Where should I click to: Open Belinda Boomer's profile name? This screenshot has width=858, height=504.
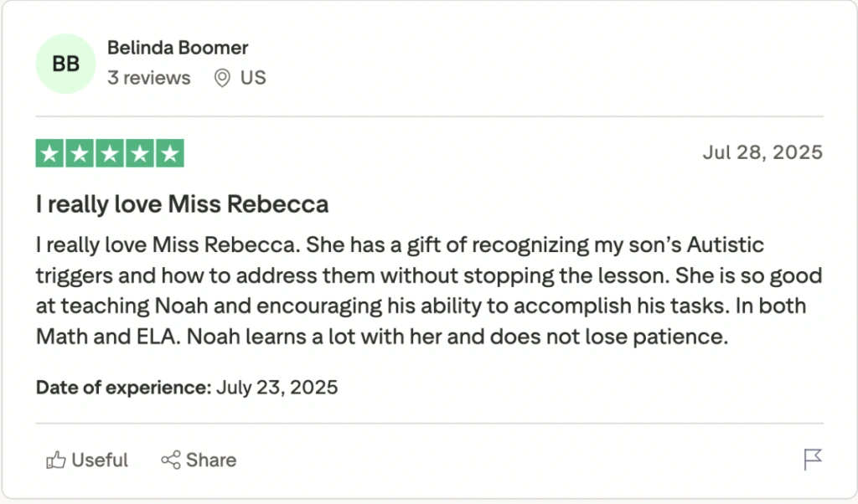[178, 48]
